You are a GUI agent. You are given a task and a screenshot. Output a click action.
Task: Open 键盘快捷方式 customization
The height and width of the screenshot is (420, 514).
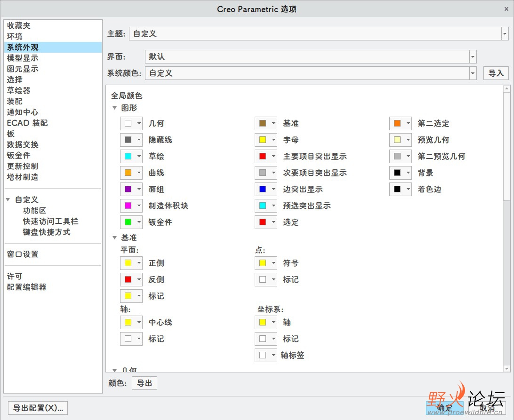pos(47,232)
